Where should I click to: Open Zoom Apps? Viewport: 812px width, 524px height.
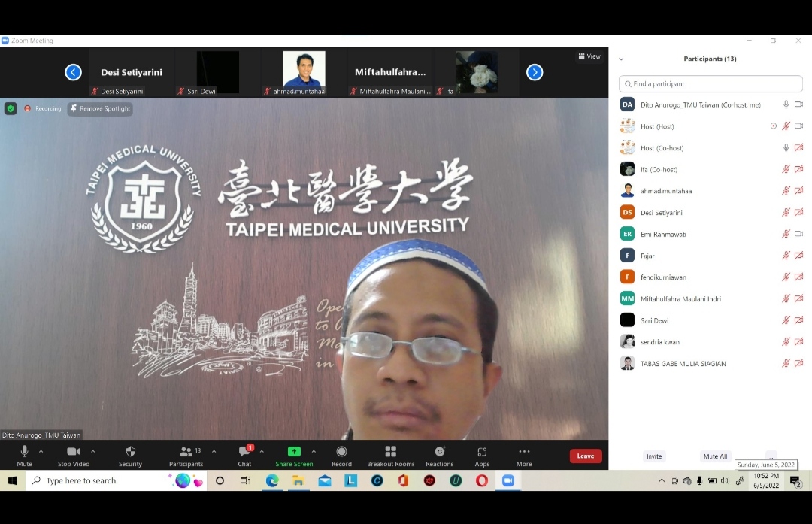482,456
